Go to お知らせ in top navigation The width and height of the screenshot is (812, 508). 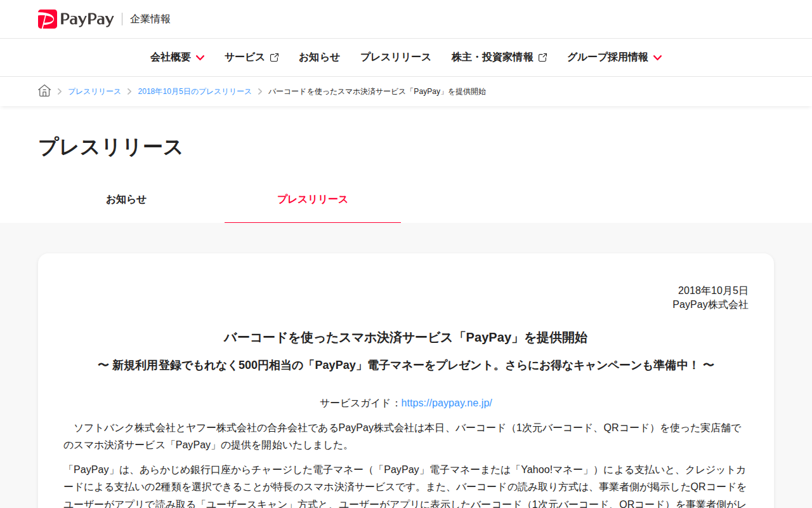point(319,57)
